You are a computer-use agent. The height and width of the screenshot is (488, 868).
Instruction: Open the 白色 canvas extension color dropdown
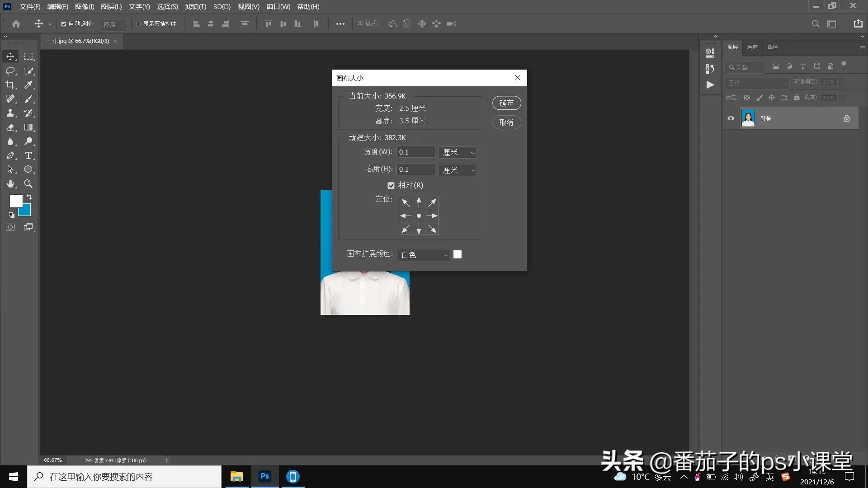(423, 254)
